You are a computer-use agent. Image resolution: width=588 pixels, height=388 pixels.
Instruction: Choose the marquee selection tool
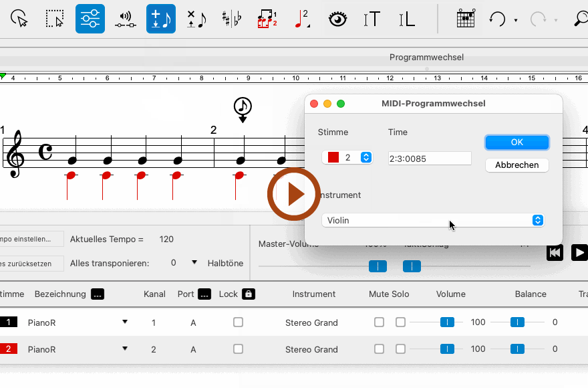click(55, 19)
